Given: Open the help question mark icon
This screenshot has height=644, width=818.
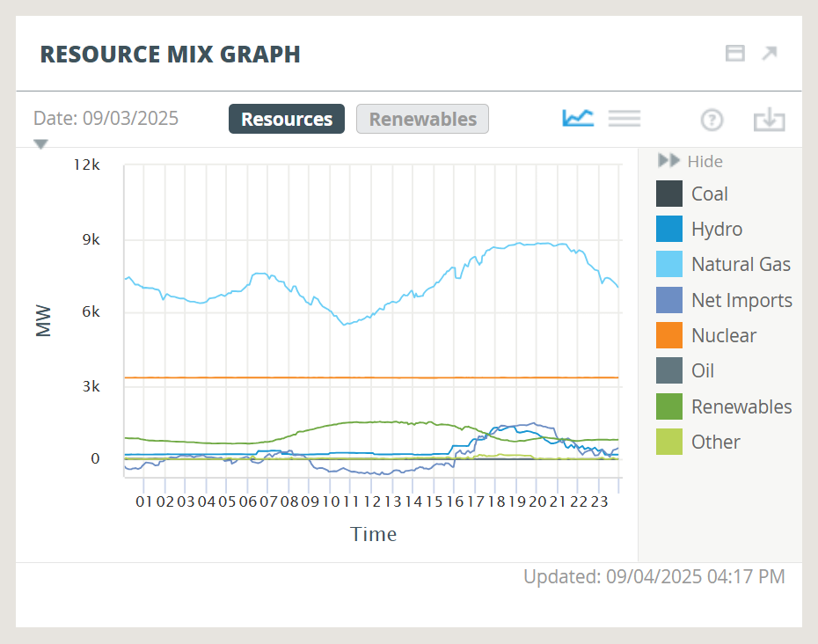Looking at the screenshot, I should [712, 120].
